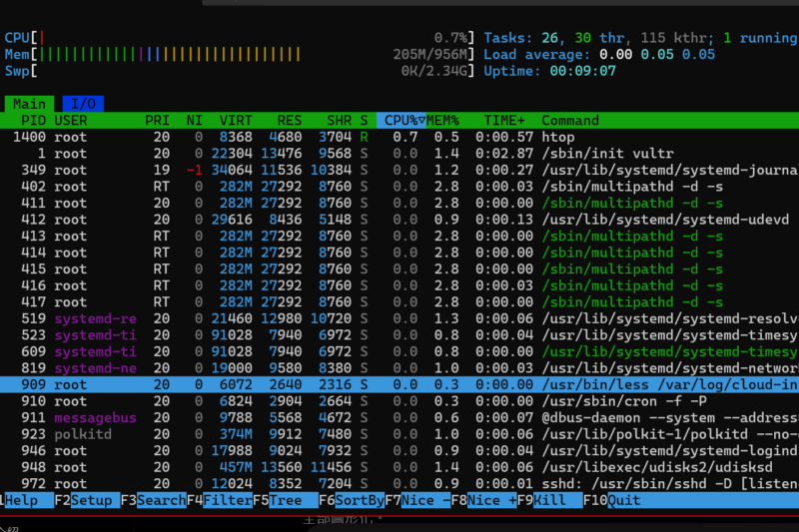Sort processes by VIRT column
The image size is (799, 532).
pyautogui.click(x=236, y=120)
